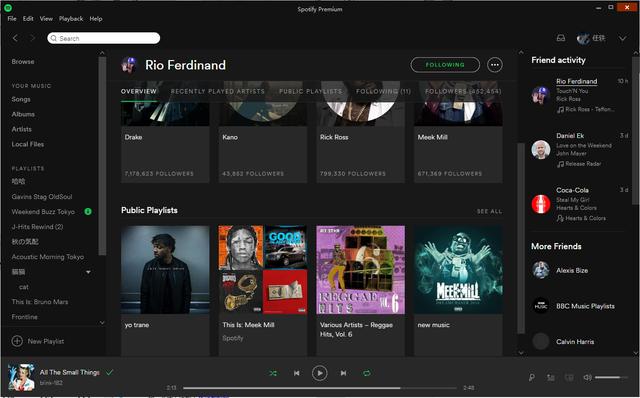Skip to previous track
640x398 pixels.
click(x=297, y=373)
